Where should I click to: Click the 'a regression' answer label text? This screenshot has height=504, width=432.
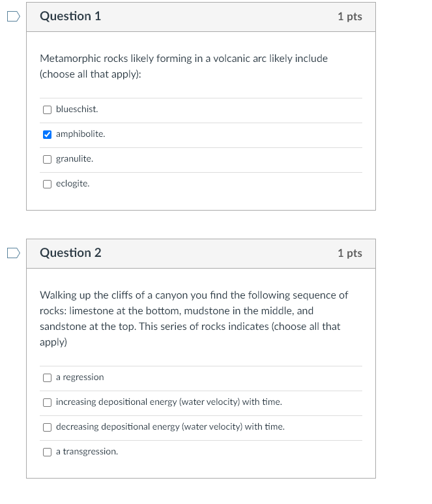coord(79,378)
